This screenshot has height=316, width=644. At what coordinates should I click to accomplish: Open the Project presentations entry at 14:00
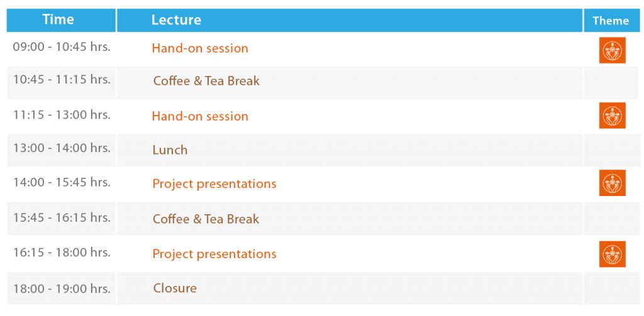(214, 184)
